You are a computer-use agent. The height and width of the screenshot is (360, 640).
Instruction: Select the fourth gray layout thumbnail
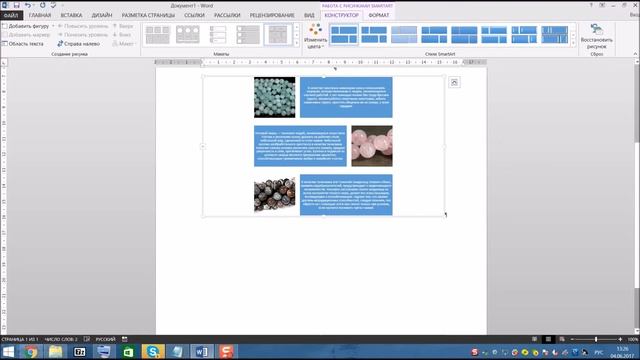[248, 34]
